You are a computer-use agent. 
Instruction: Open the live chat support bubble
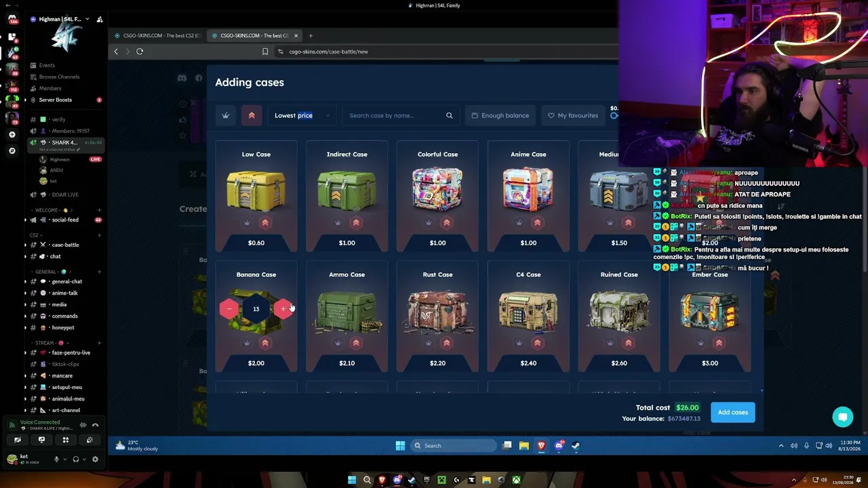tap(843, 417)
